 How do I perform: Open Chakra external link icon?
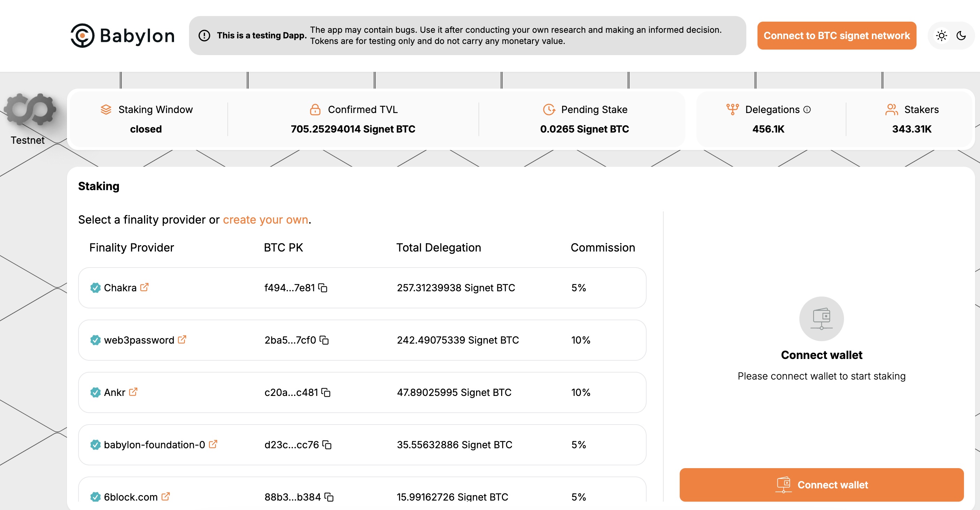(x=144, y=287)
